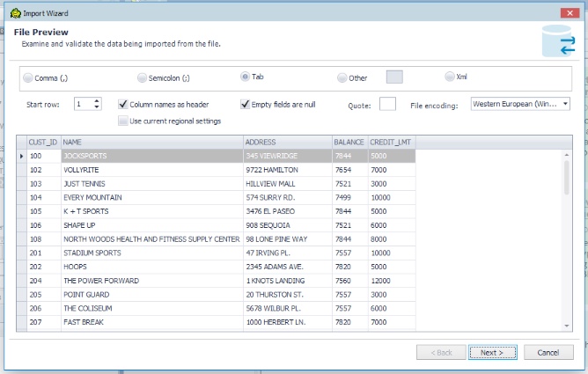Uncheck Column names as header
The height and width of the screenshot is (374, 588).
click(x=123, y=104)
